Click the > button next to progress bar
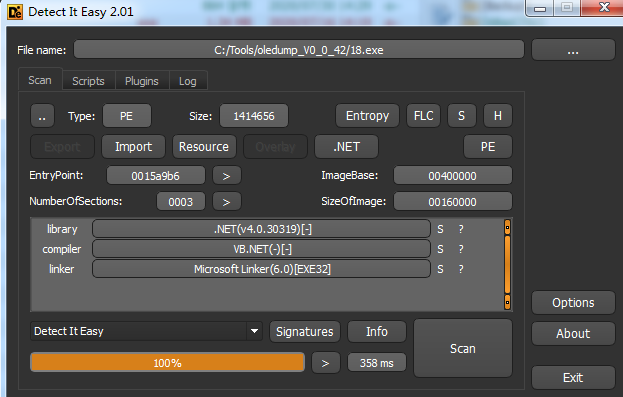 click(325, 363)
